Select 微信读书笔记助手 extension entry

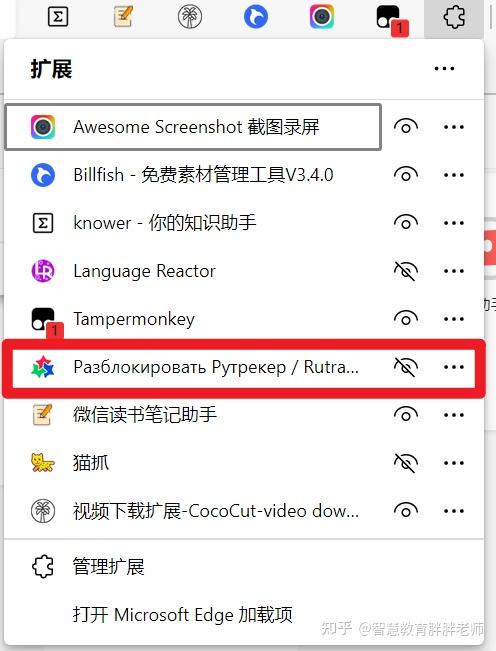click(193, 415)
